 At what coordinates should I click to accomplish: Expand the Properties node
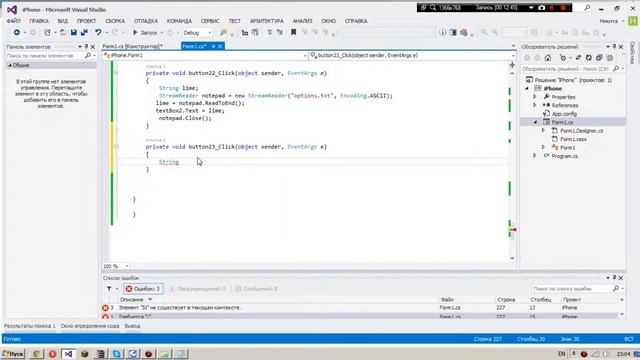pyautogui.click(x=535, y=97)
